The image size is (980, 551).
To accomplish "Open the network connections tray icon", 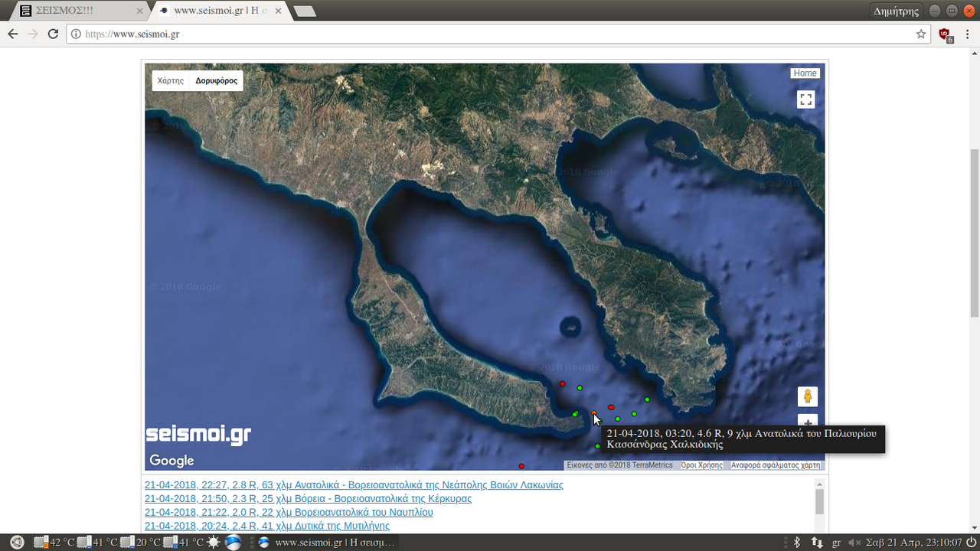I will click(x=816, y=543).
